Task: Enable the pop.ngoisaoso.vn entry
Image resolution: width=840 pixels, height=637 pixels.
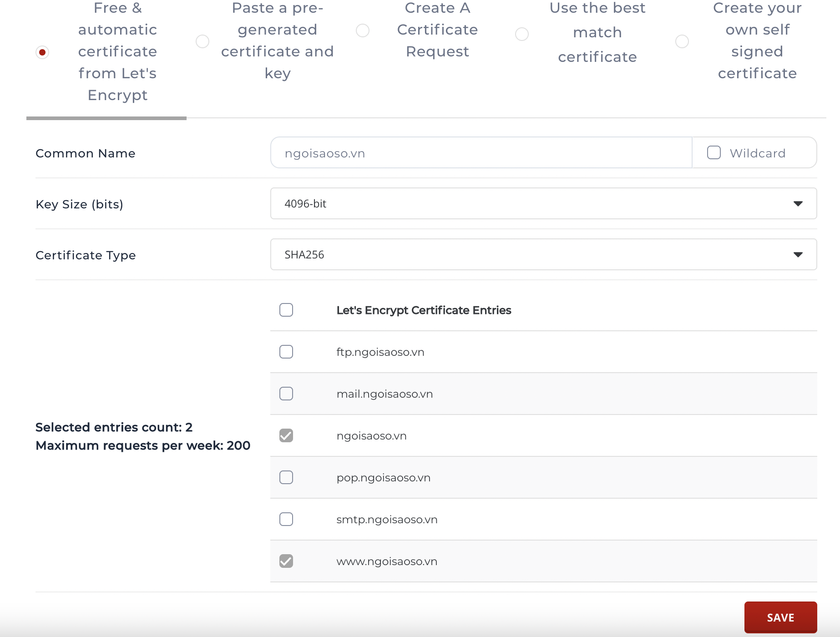Action: pos(286,477)
